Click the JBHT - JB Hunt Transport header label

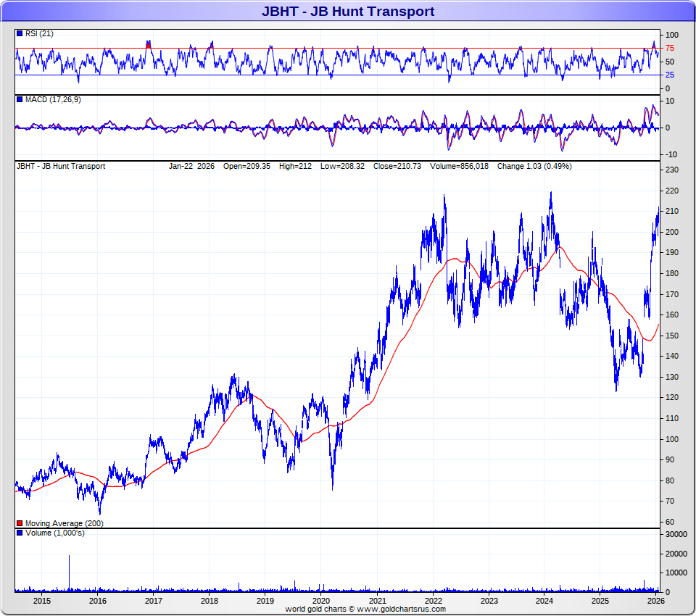click(61, 166)
